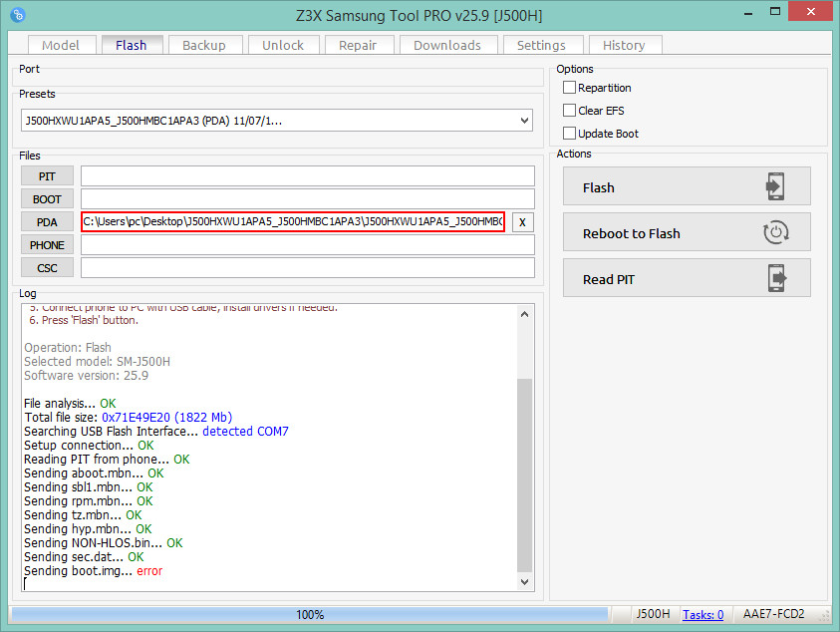The width and height of the screenshot is (840, 632).
Task: Click the PHONE file browse button
Action: click(x=47, y=245)
